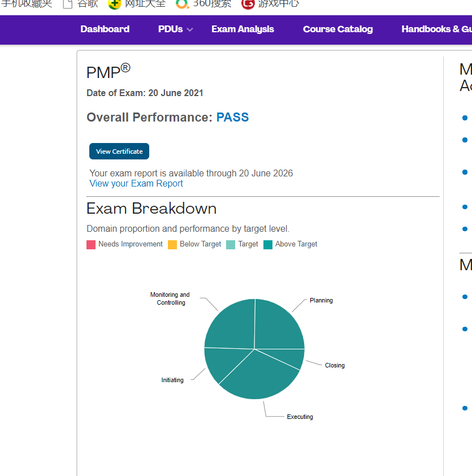Click the Target light teal legend swatch

coord(231,245)
